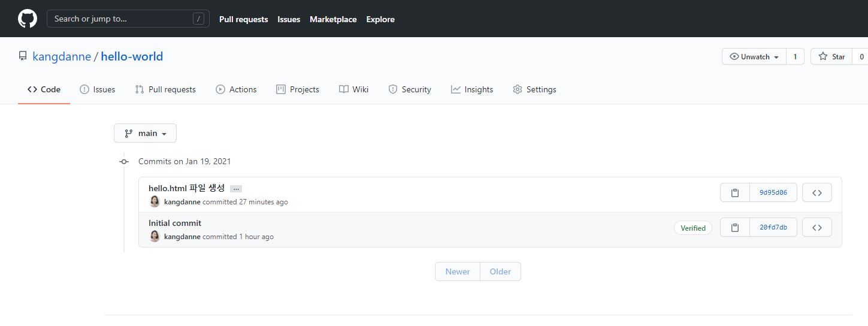The image size is (868, 326).
Task: Switch to the Security tab
Action: click(x=410, y=89)
